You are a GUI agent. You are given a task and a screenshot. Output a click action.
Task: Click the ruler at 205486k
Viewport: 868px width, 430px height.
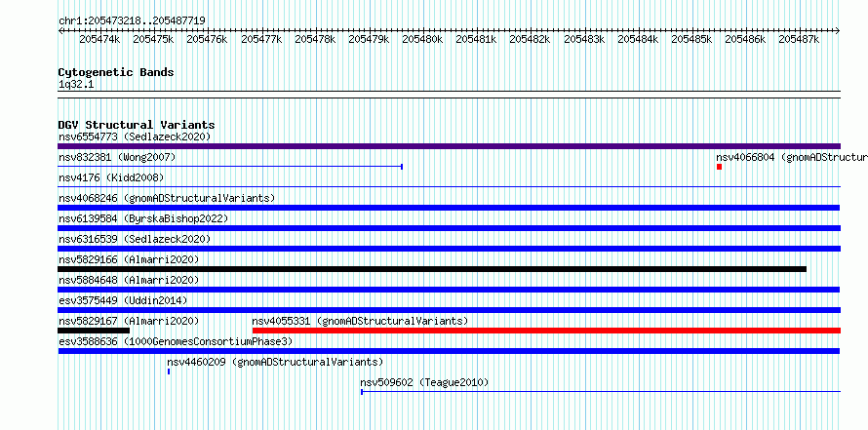[x=745, y=39]
